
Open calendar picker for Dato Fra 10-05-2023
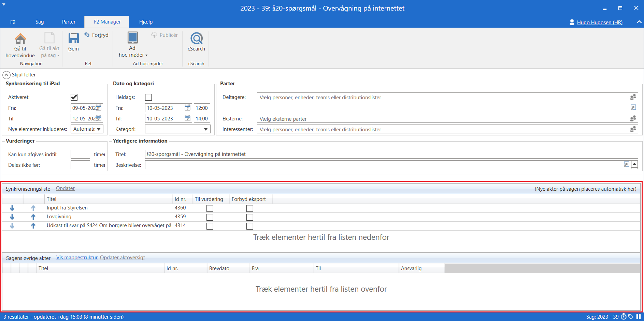[x=187, y=108]
